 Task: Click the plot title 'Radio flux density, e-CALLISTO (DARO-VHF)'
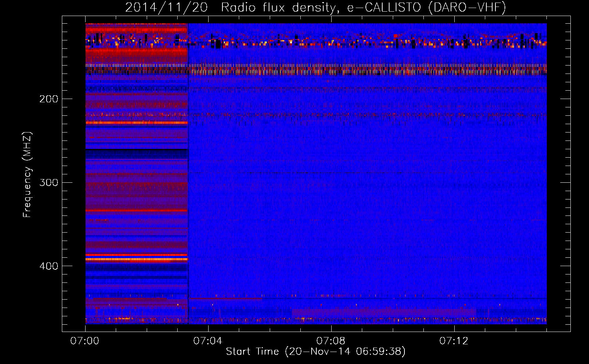tap(363, 8)
